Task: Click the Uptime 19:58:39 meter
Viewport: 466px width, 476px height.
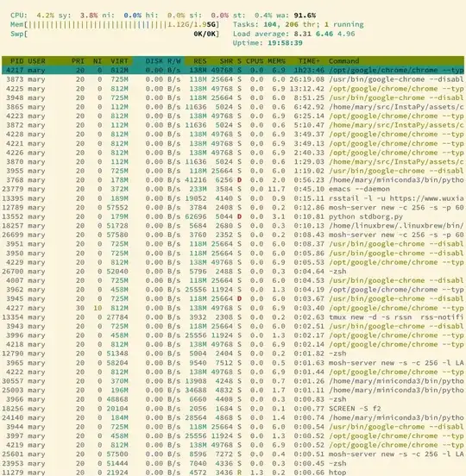Action: point(268,43)
